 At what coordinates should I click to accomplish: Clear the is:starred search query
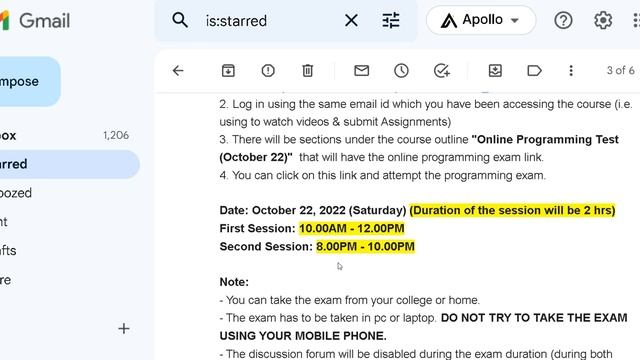coord(351,20)
